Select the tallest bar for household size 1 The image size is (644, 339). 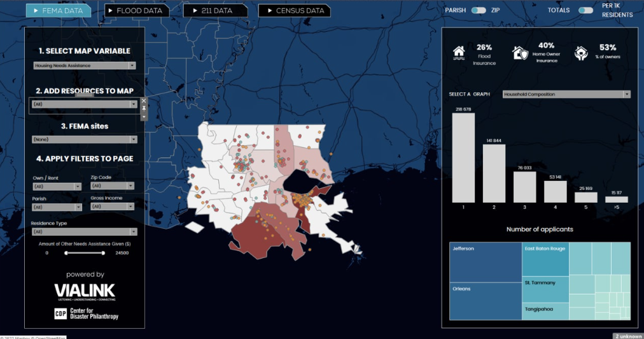pyautogui.click(x=463, y=158)
